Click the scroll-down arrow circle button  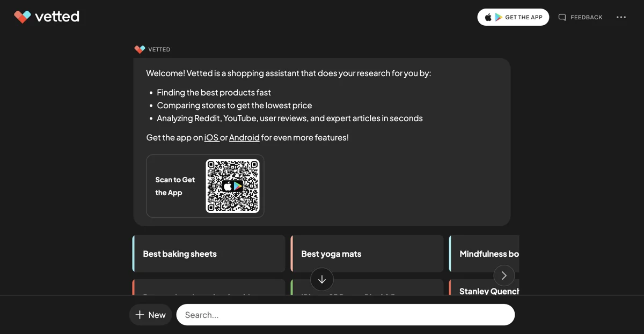coord(322,279)
